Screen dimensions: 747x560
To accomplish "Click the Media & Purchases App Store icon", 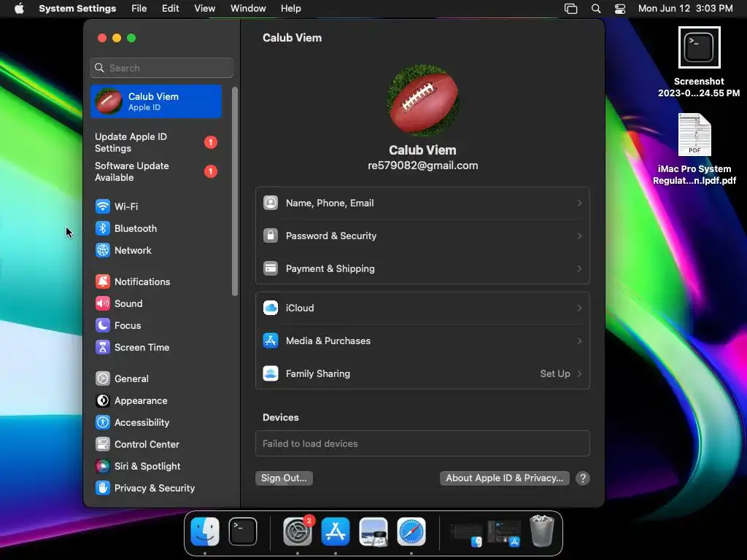I will click(x=271, y=341).
